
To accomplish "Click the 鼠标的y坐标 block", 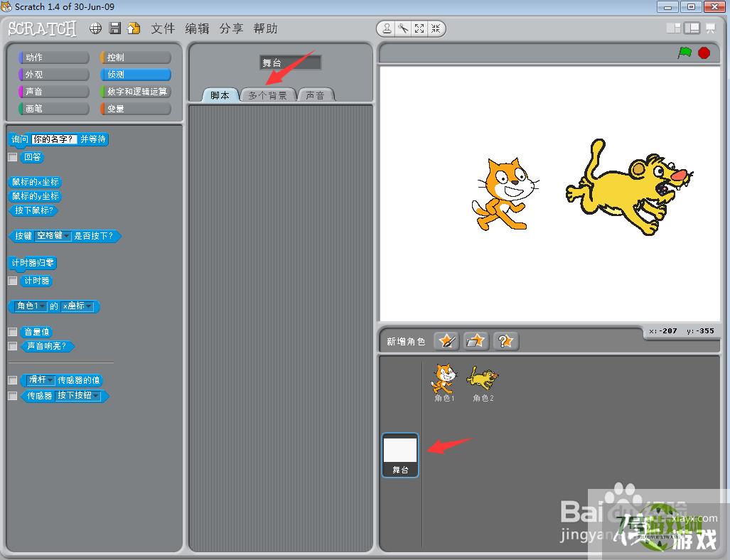I will 36,196.
